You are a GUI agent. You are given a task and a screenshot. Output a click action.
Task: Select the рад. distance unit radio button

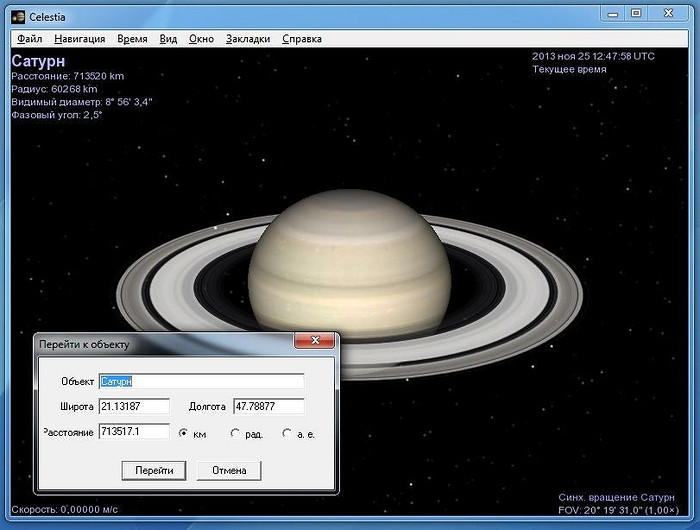(x=236, y=433)
